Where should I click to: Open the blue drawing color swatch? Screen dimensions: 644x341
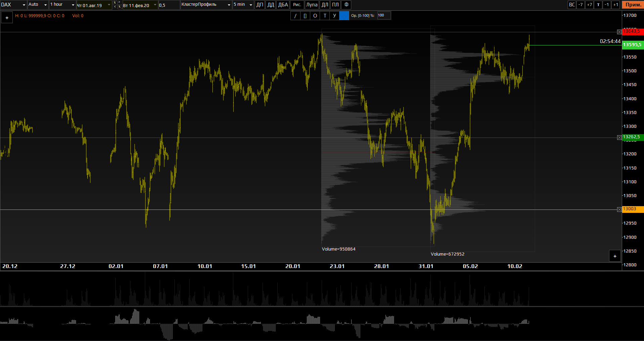pyautogui.click(x=344, y=16)
